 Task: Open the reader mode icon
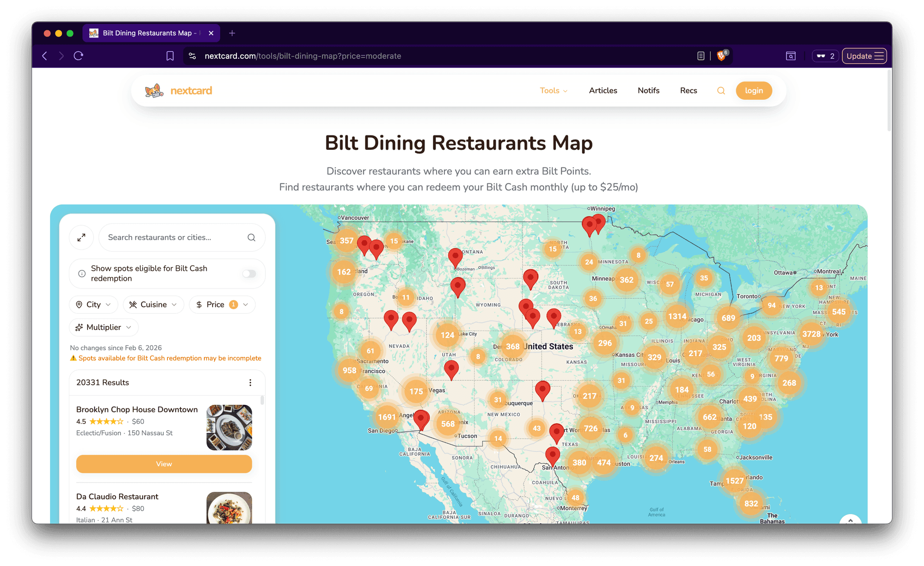click(x=701, y=56)
